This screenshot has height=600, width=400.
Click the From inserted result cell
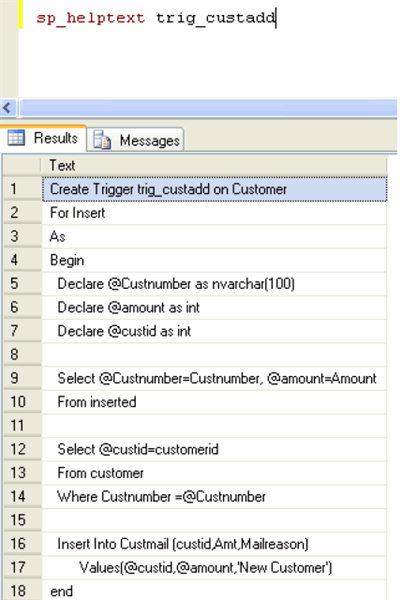[214, 402]
